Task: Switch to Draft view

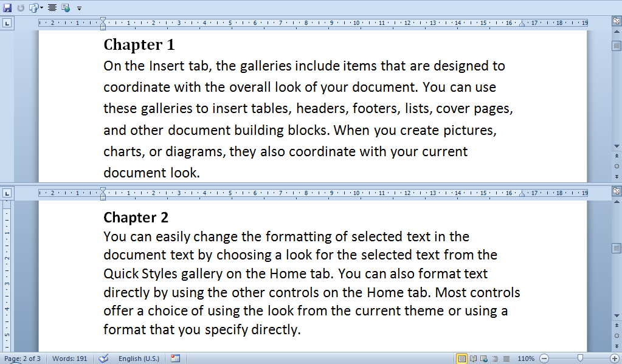Action: tap(506, 359)
